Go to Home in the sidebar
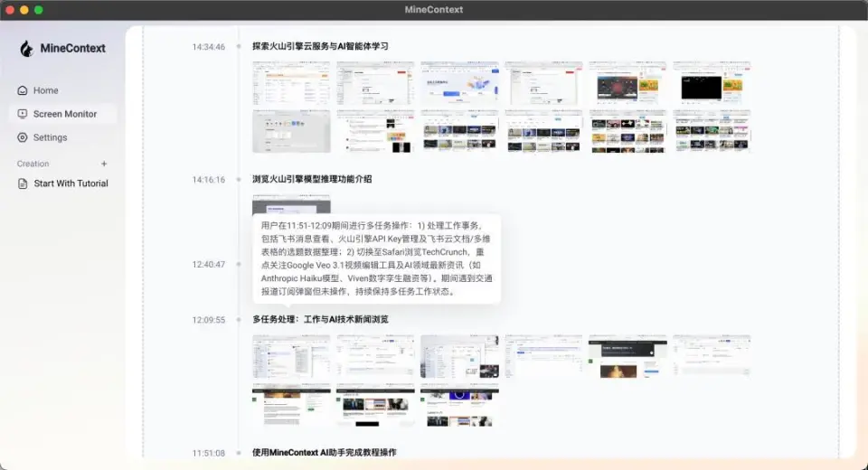The height and width of the screenshot is (470, 868). (x=46, y=90)
